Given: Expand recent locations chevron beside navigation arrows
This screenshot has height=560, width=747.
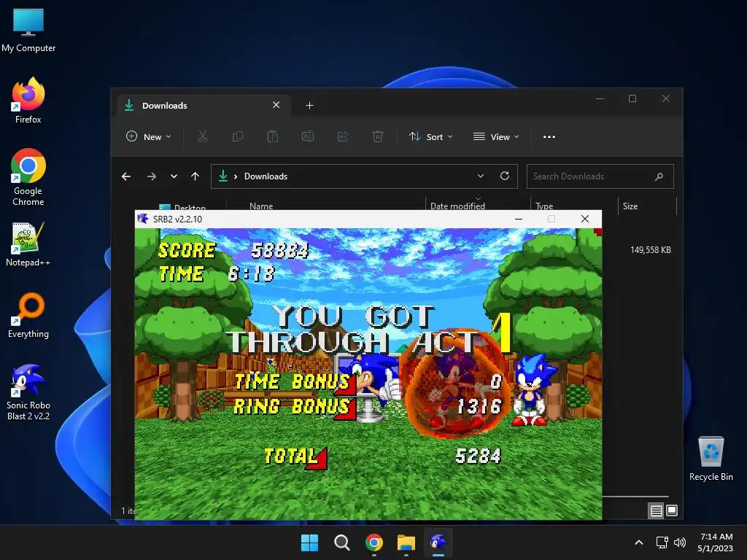Looking at the screenshot, I should coord(174,176).
